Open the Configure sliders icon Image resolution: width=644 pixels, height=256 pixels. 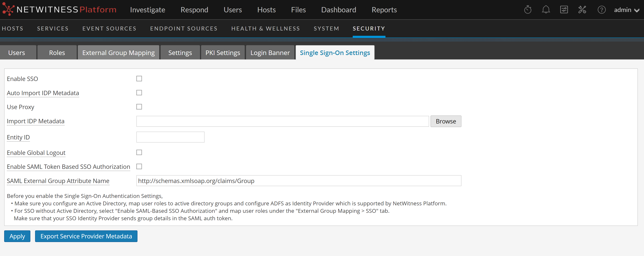564,10
